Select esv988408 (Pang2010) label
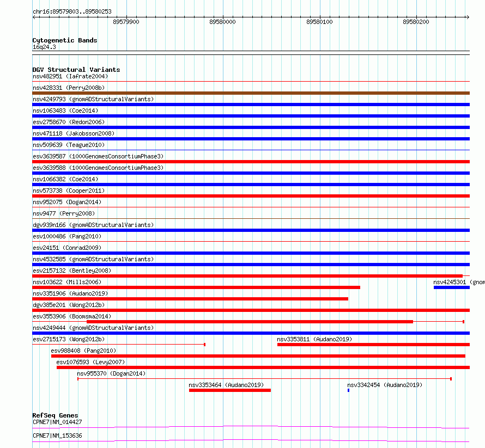Image resolution: width=485 pixels, height=448 pixels. (83, 351)
